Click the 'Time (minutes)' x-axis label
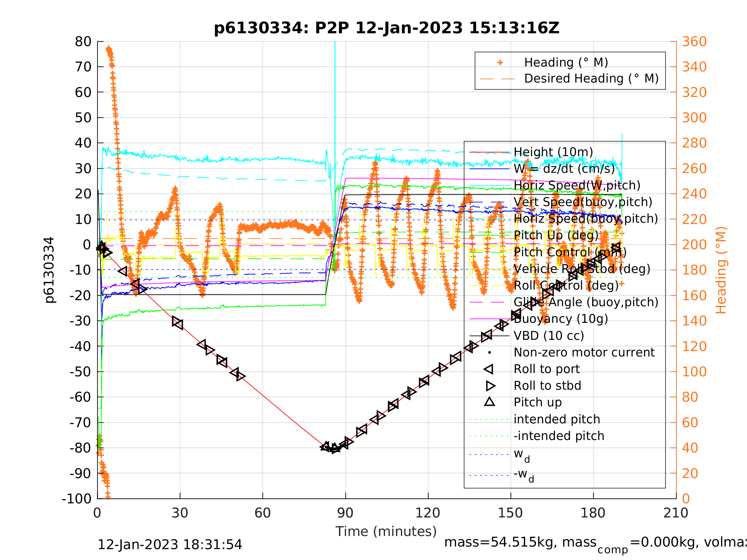The width and height of the screenshot is (747, 560). 386,532
